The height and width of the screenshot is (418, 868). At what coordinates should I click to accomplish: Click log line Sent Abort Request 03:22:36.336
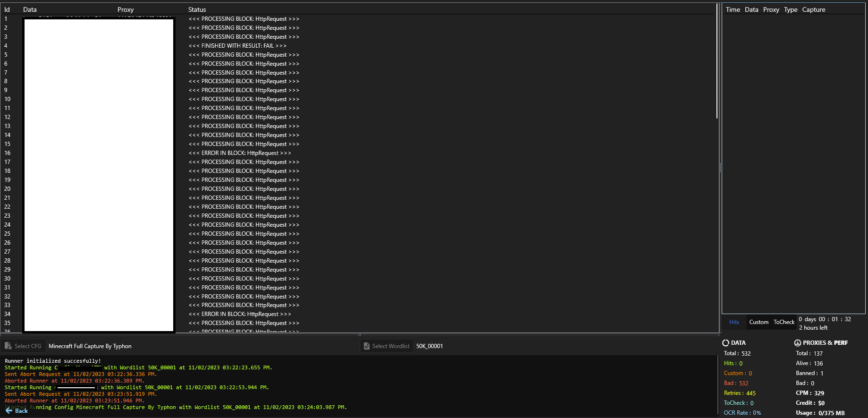point(81,374)
